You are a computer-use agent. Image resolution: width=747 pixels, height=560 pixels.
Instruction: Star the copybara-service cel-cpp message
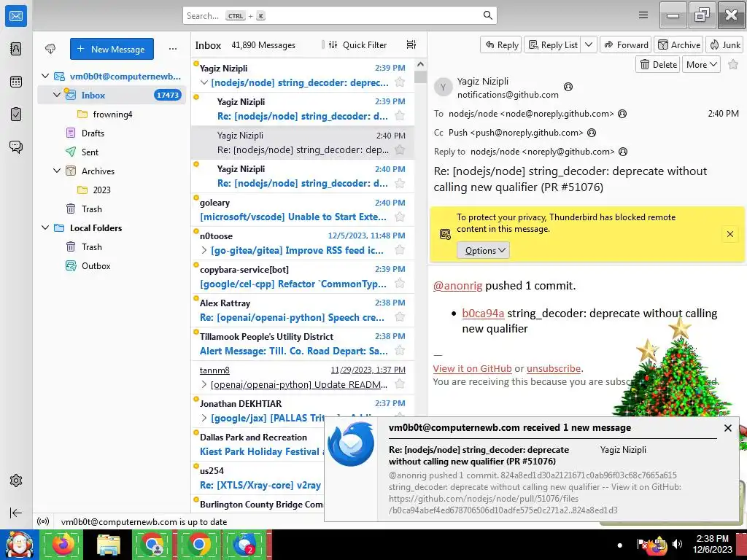pyautogui.click(x=400, y=284)
